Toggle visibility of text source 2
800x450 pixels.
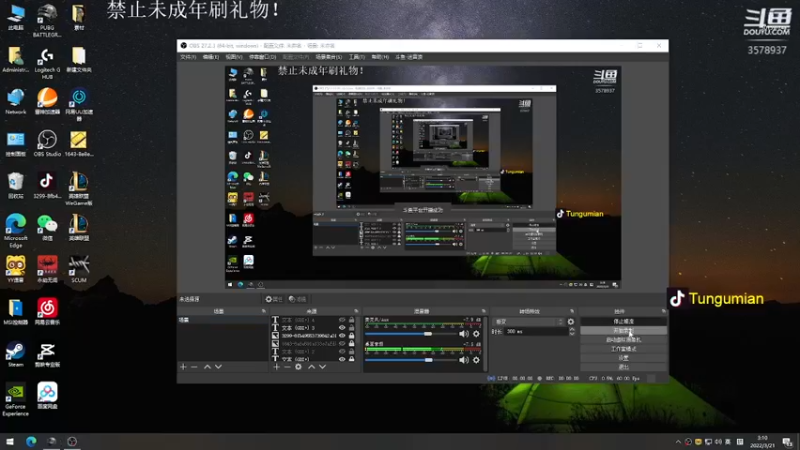(x=342, y=352)
